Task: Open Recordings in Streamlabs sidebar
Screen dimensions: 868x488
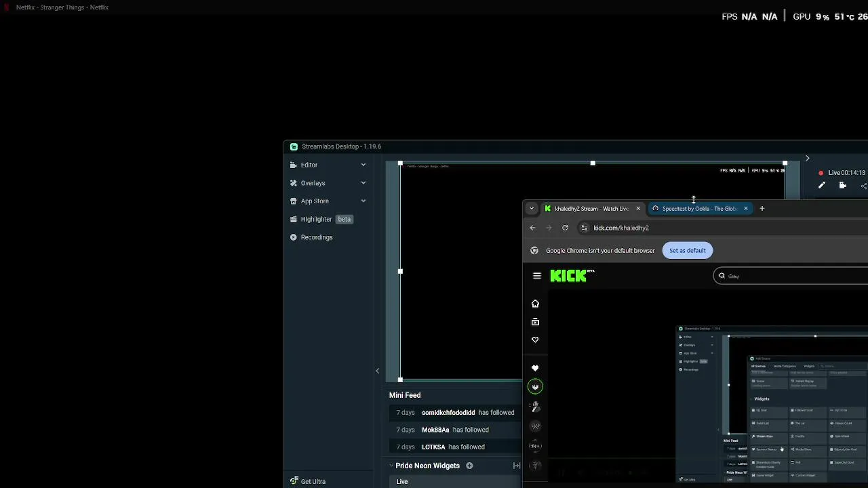Action: pyautogui.click(x=328, y=237)
